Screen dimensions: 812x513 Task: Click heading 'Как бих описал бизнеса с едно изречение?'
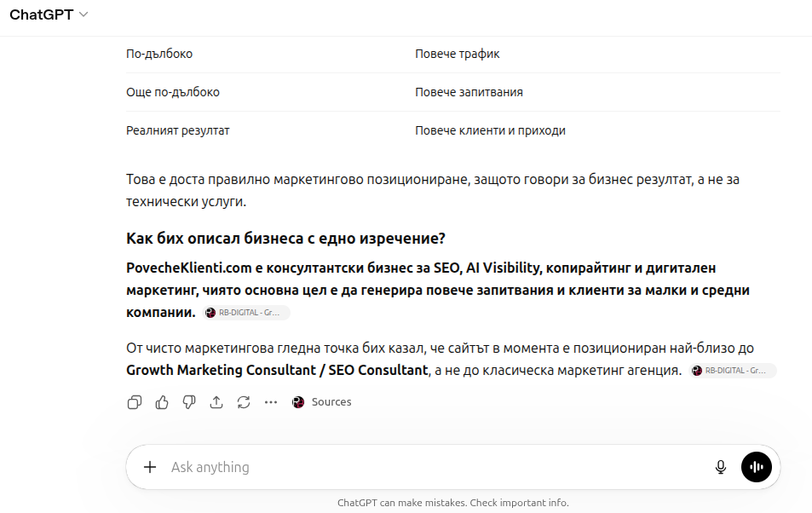[x=285, y=239]
